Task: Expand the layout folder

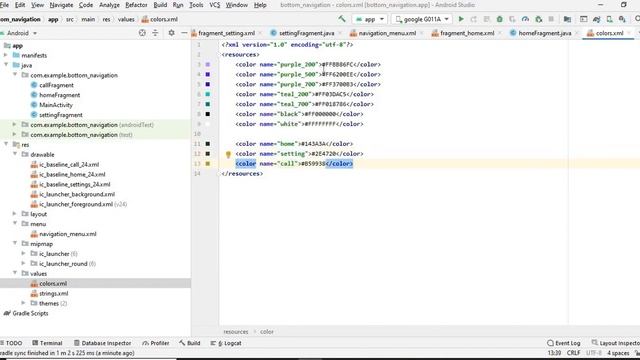Action: [x=15, y=214]
